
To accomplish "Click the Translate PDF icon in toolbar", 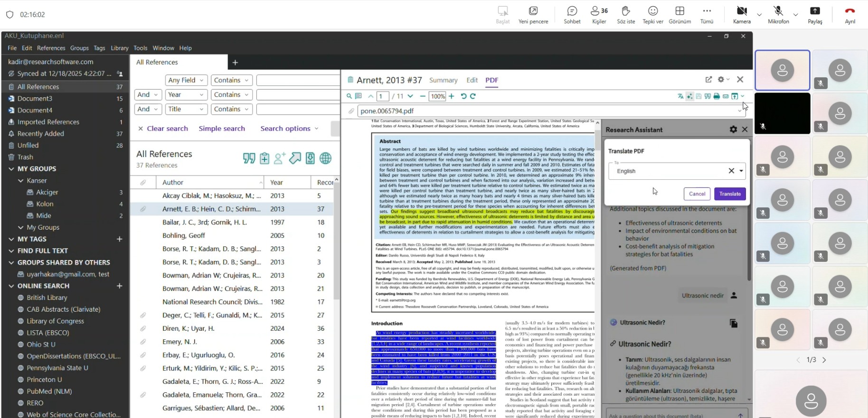I will click(680, 96).
